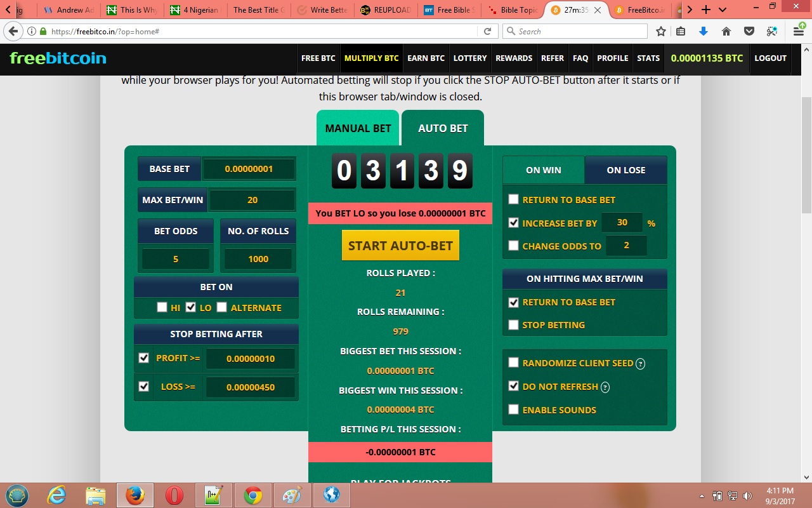The height and width of the screenshot is (508, 812).
Task: Open the PROFILE page
Action: 613,58
